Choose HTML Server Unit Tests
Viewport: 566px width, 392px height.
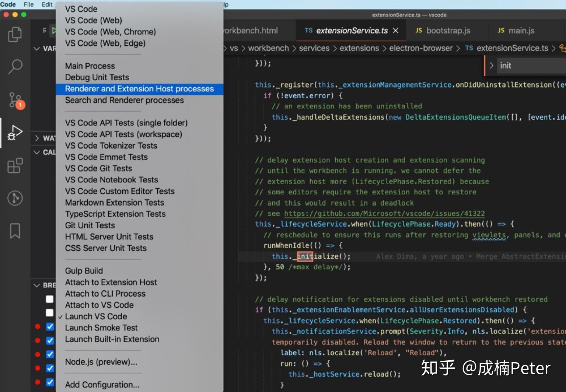coord(139,237)
